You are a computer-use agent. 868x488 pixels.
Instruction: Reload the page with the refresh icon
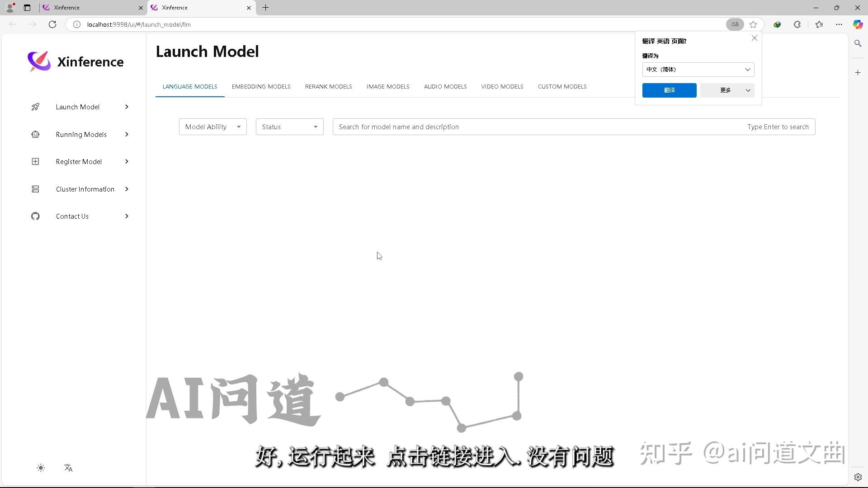[52, 24]
